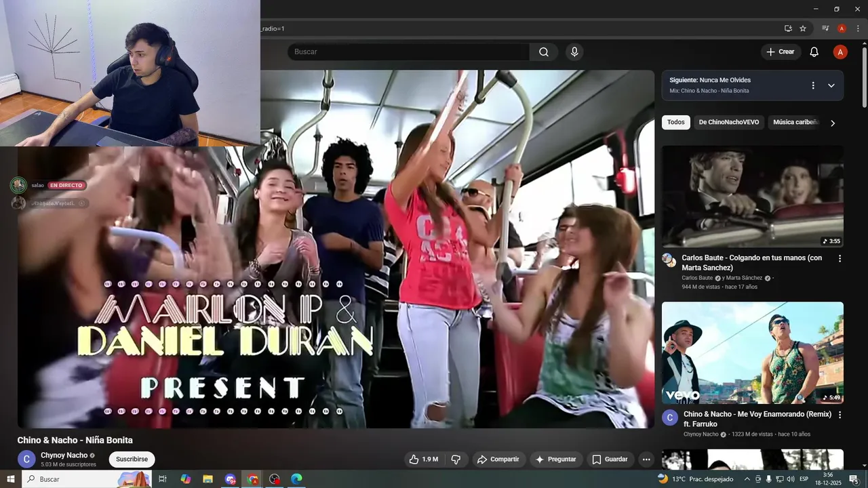Dislike the video with thumbs-down

(x=456, y=460)
